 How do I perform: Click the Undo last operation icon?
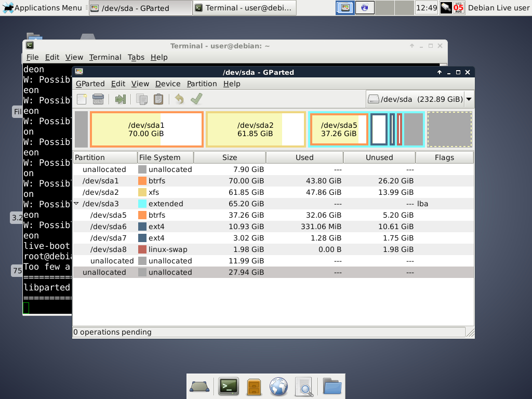click(x=179, y=99)
